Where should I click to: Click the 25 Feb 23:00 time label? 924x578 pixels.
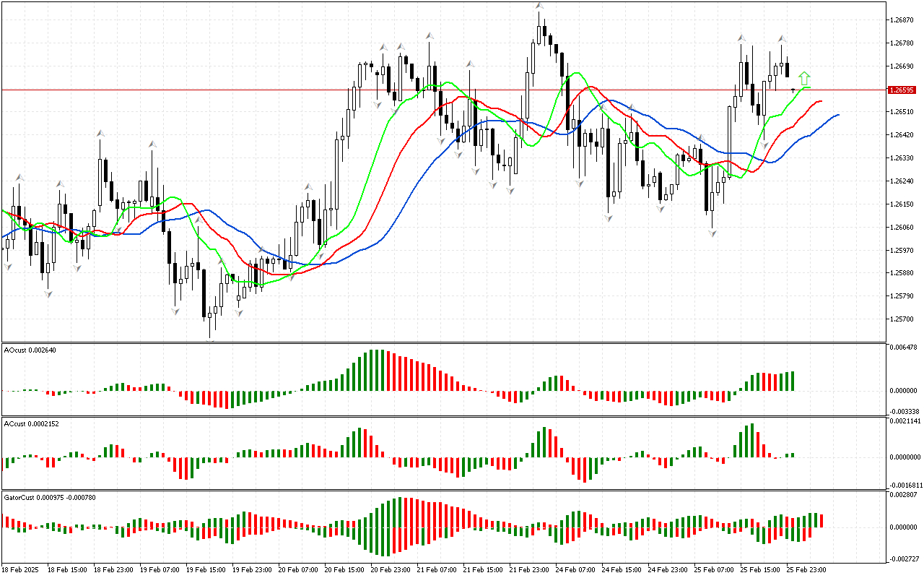point(806,570)
